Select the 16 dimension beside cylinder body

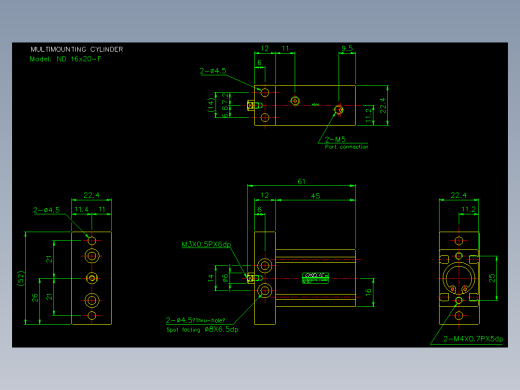click(x=368, y=292)
